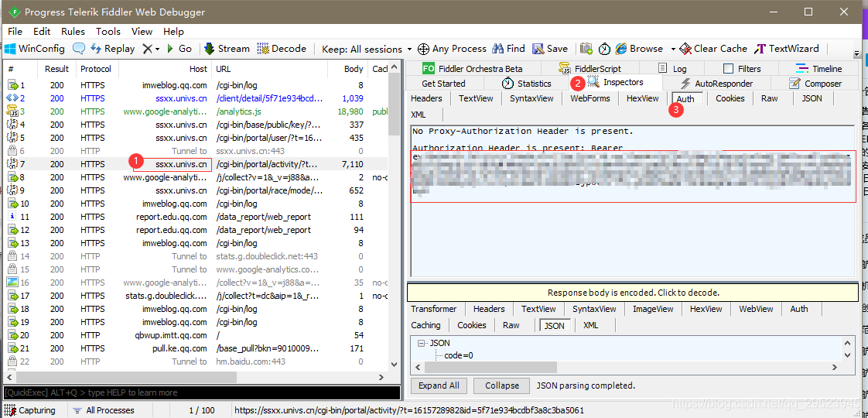Open the Browse dropdown arrow

[673, 49]
